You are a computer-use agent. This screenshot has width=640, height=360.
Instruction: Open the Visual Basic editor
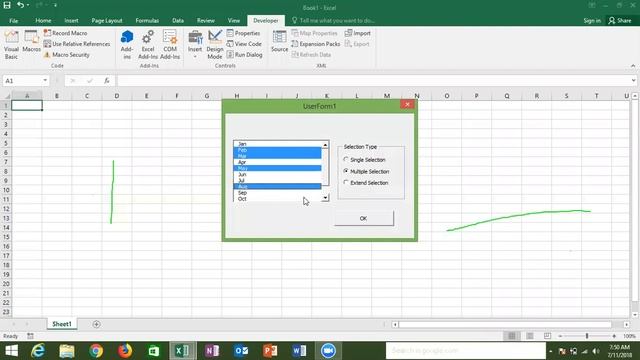(11, 45)
